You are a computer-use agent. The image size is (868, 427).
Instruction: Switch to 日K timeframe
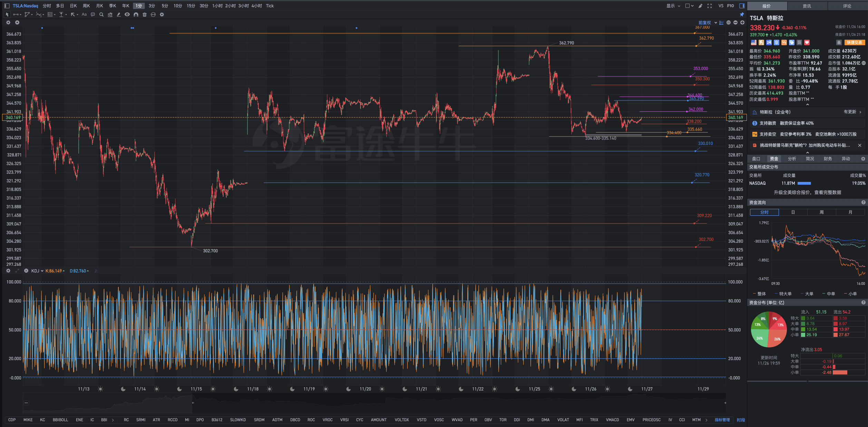click(x=73, y=6)
